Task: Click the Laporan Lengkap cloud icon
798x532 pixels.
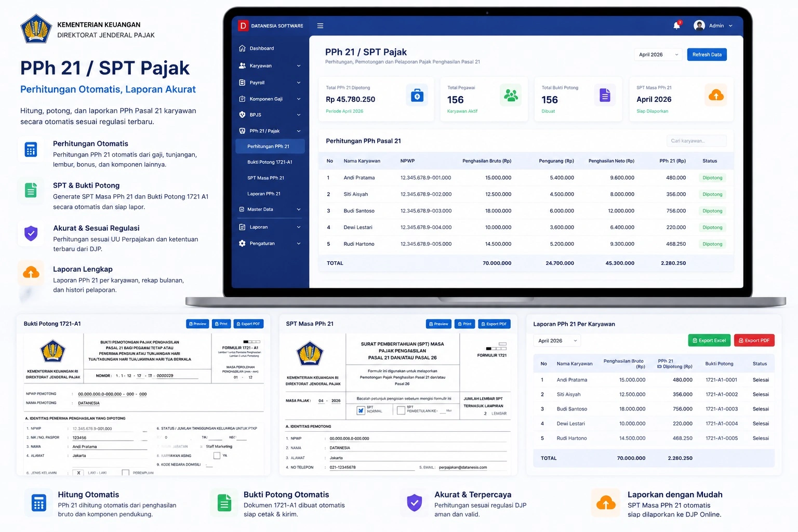Action: pos(31,273)
